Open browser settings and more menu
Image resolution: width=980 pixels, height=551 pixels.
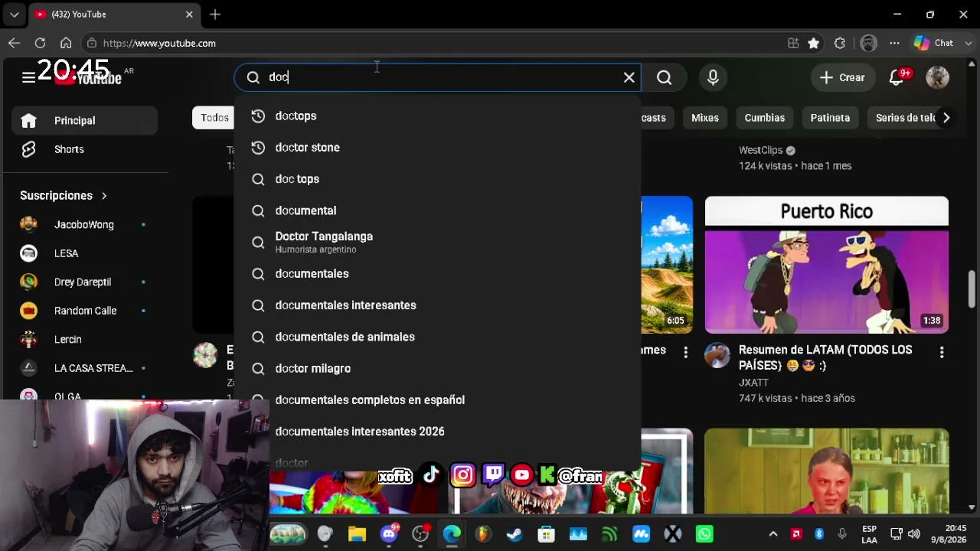point(894,43)
